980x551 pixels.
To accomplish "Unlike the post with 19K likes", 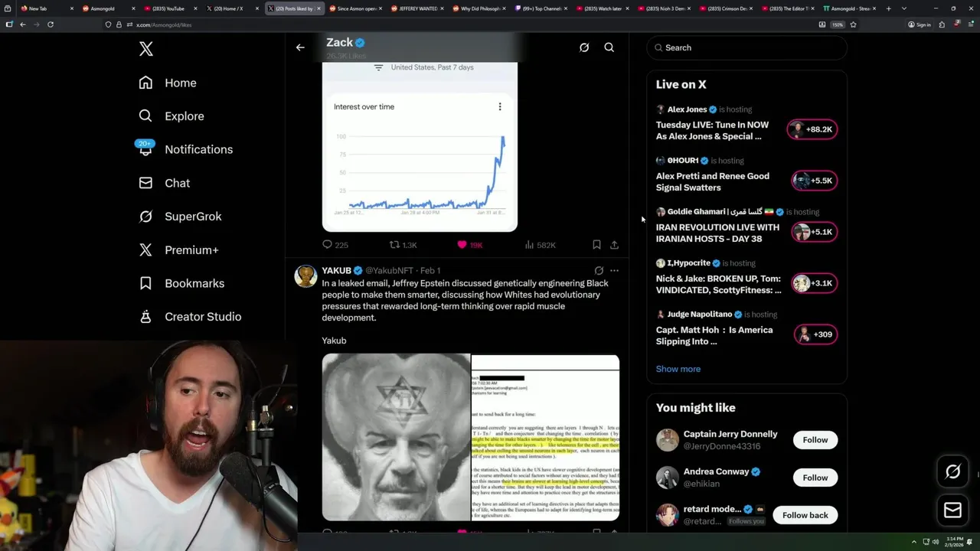I will pos(462,245).
